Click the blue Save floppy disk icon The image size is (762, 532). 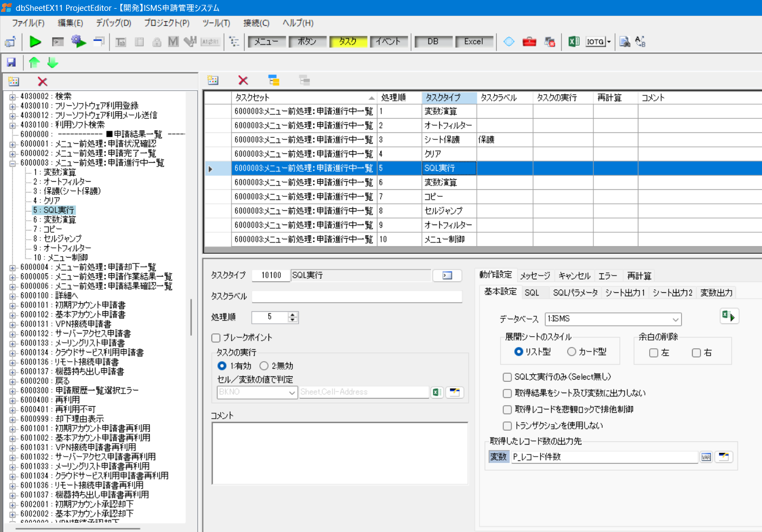pos(11,62)
